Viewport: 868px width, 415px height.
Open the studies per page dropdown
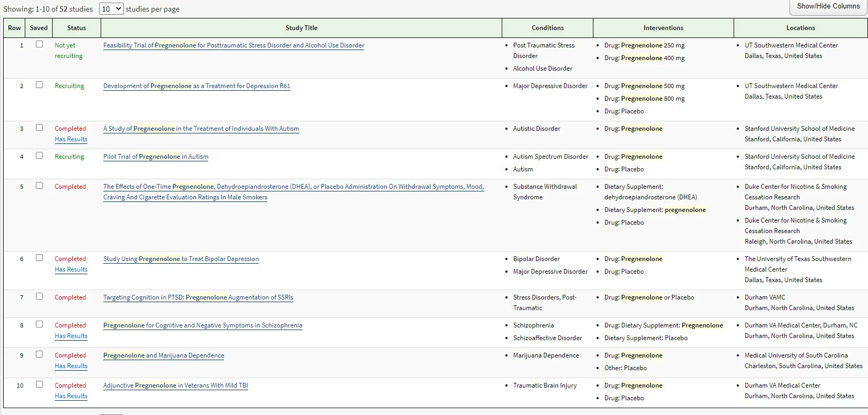(111, 9)
